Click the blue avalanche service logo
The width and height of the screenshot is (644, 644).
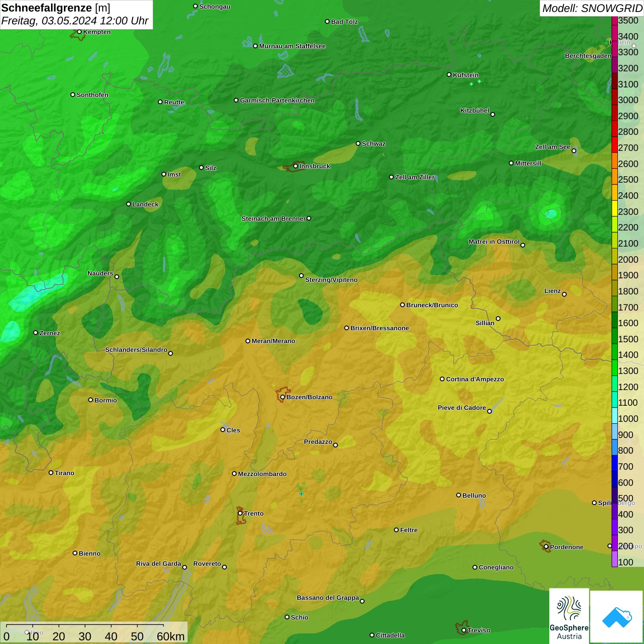click(617, 617)
